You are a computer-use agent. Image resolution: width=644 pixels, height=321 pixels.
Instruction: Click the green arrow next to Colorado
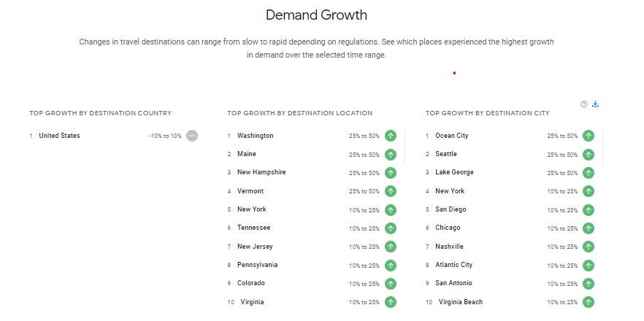[x=391, y=284]
